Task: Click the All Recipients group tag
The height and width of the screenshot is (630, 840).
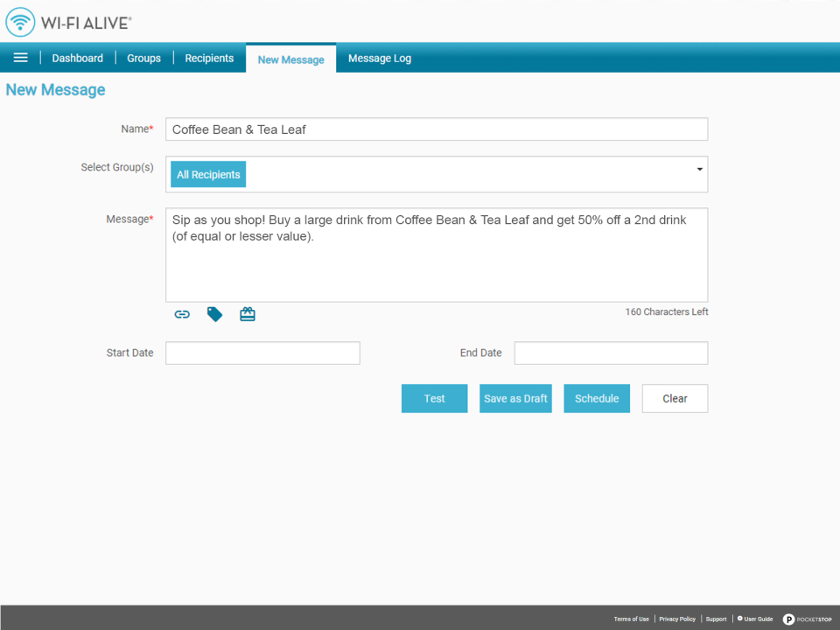Action: (208, 175)
